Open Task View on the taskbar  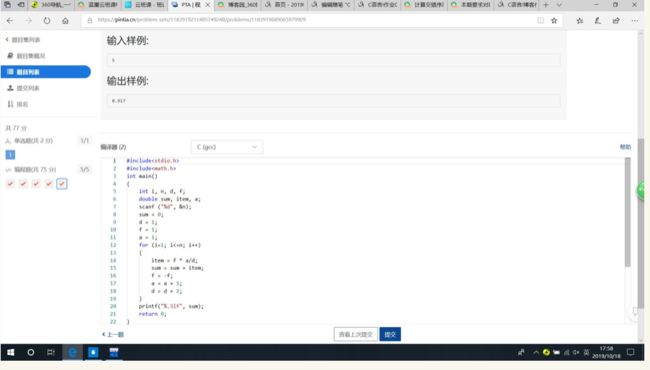point(51,352)
